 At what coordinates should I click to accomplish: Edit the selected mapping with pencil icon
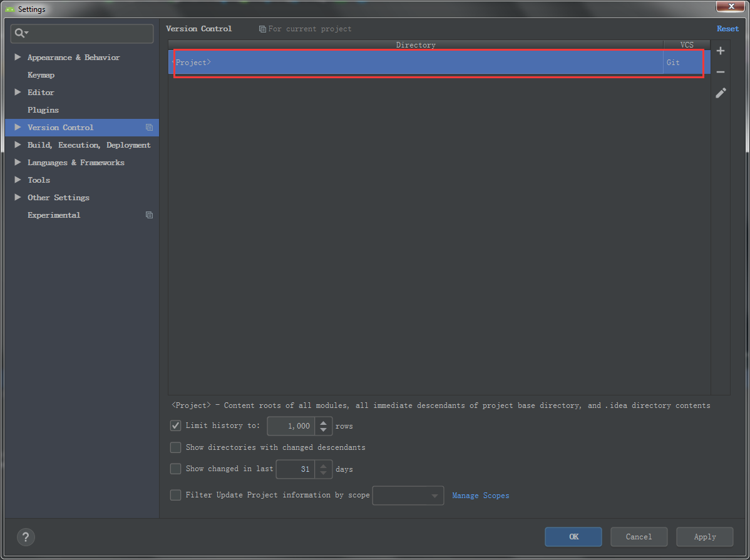pos(721,93)
